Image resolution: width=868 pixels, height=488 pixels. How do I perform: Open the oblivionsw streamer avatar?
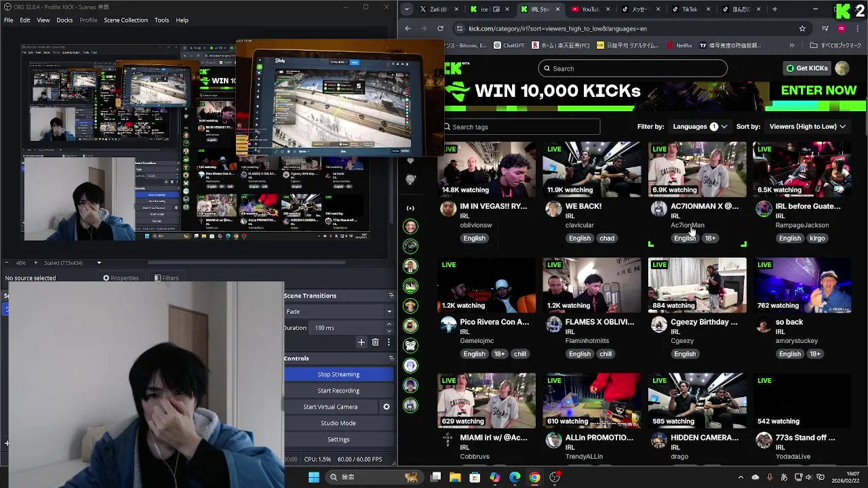(448, 209)
